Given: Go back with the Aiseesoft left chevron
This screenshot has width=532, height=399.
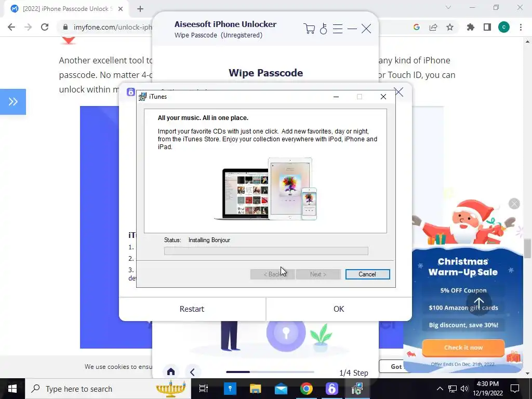Looking at the screenshot, I should pos(192,372).
